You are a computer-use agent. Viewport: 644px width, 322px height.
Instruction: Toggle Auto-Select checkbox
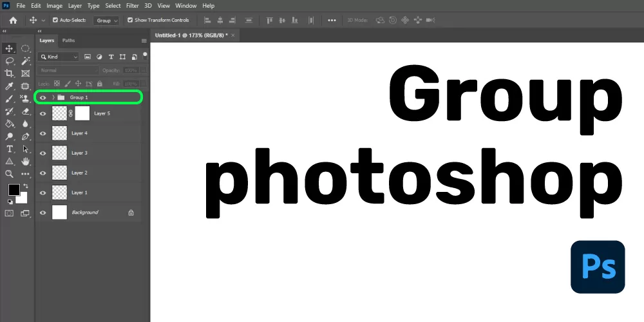55,20
